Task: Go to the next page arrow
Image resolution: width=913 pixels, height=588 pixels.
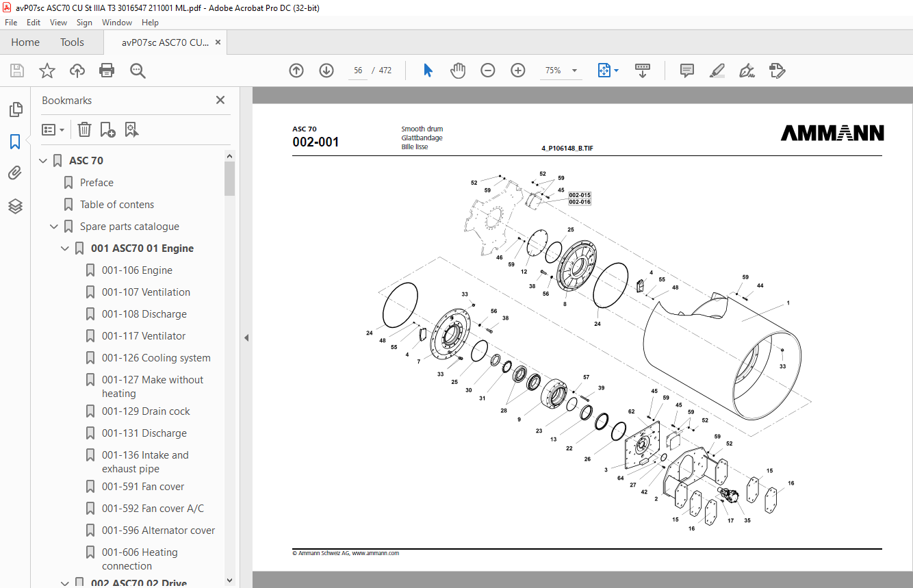Action: point(326,71)
